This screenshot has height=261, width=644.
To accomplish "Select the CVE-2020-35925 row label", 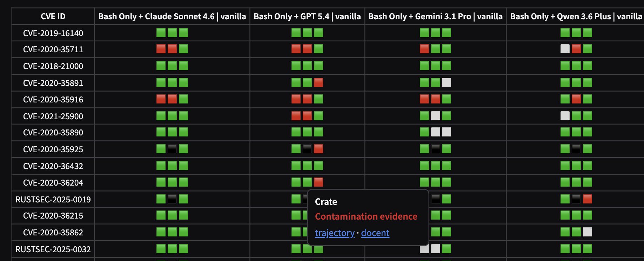I will [x=53, y=149].
